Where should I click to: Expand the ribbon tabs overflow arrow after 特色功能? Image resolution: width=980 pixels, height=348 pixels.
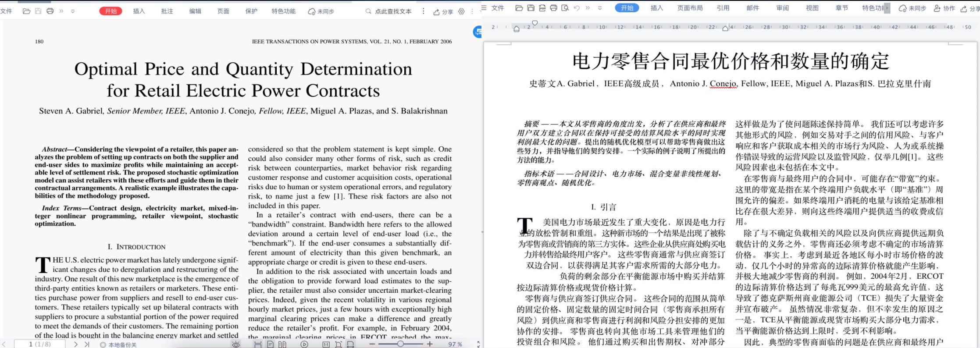coord(887,8)
